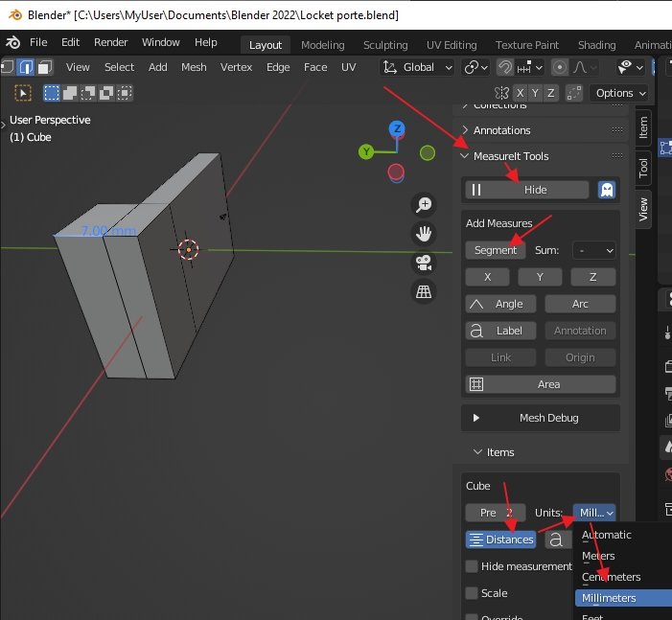672x620 pixels.
Task: Open viewport visibility eye dropdown
Action: coord(631,67)
